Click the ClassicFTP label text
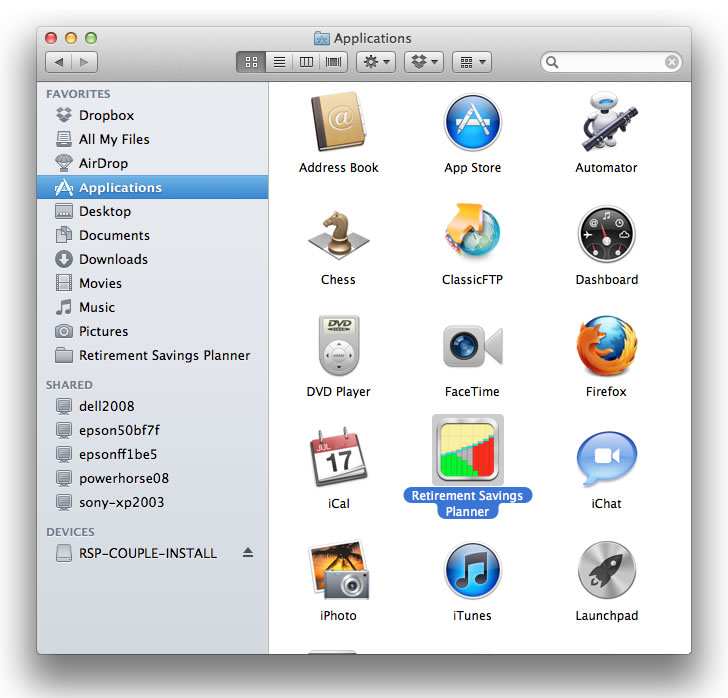The width and height of the screenshot is (728, 698). [x=472, y=280]
